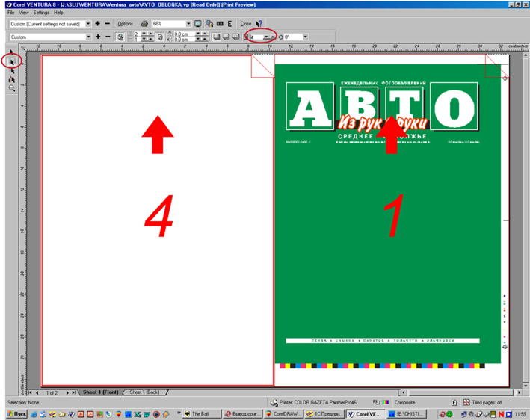Go to the last sheet
Viewport: 530px width, 420px height.
74,392
